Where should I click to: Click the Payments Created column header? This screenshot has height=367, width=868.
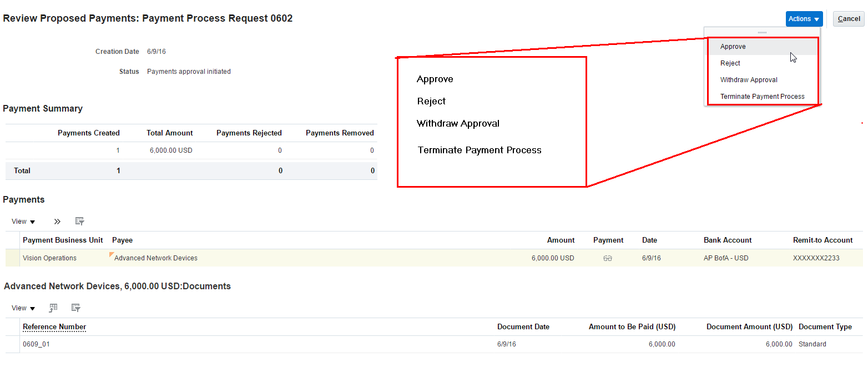coord(89,133)
